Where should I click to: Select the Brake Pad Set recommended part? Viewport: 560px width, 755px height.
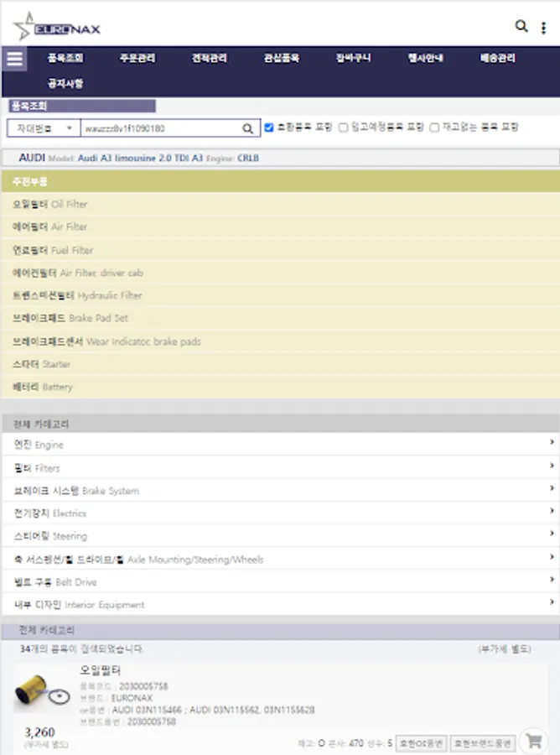pyautogui.click(x=280, y=318)
